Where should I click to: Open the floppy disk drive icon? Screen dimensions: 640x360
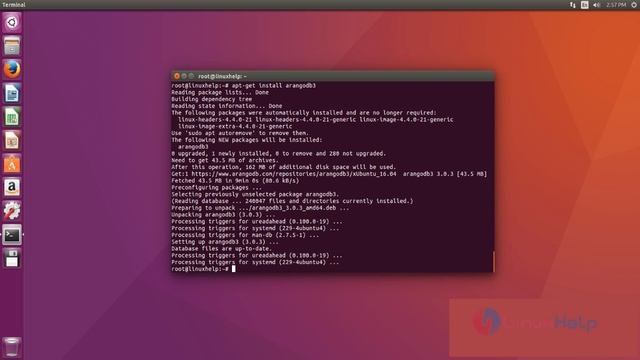click(12, 259)
